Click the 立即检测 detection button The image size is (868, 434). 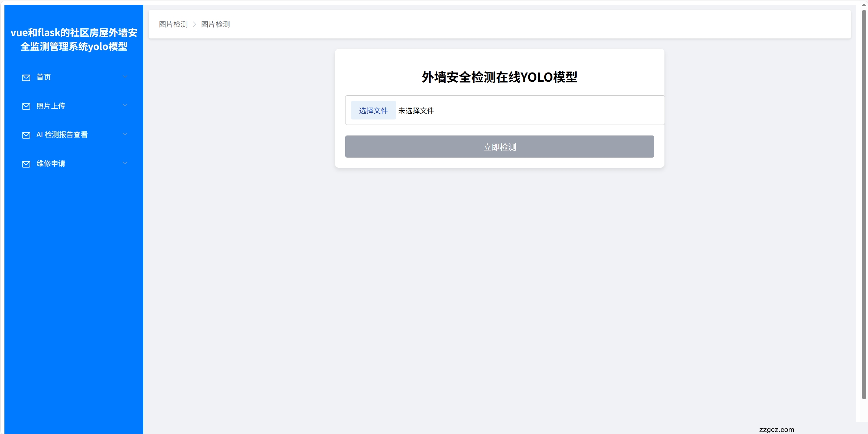point(499,147)
